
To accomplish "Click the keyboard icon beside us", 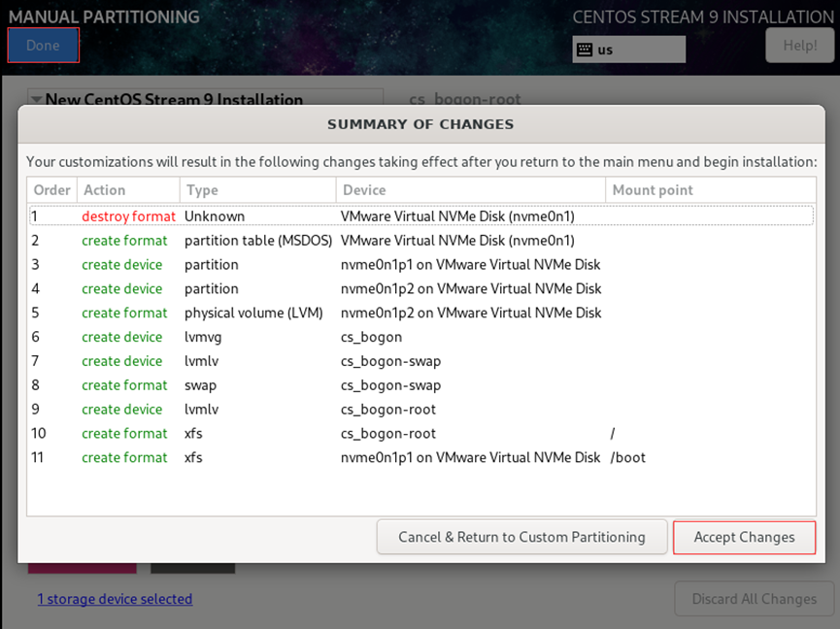I will pyautogui.click(x=585, y=50).
